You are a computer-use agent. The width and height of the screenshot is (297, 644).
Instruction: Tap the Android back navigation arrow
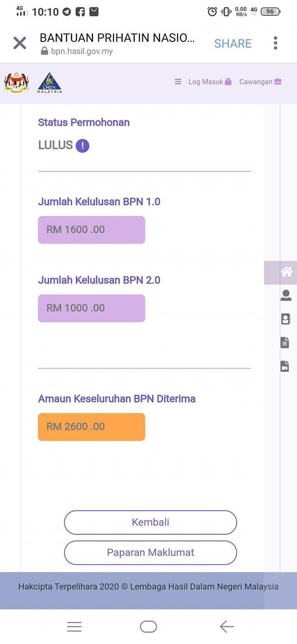coord(226,627)
